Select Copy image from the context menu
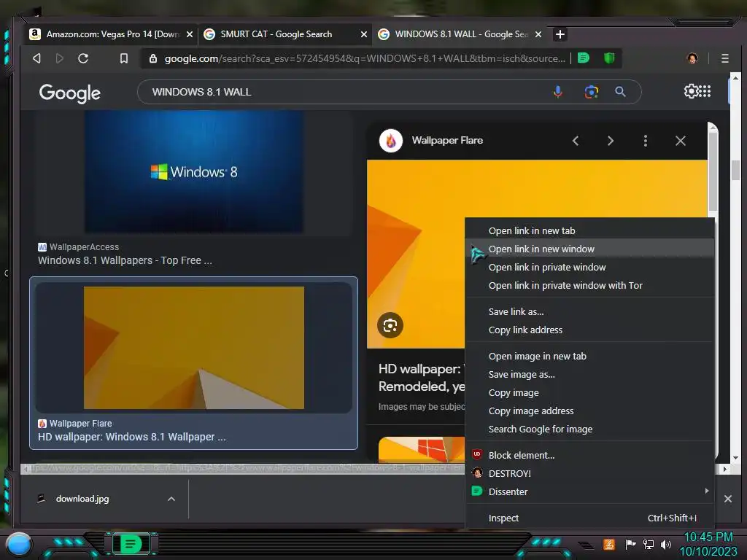The image size is (747, 560). coord(589,393)
